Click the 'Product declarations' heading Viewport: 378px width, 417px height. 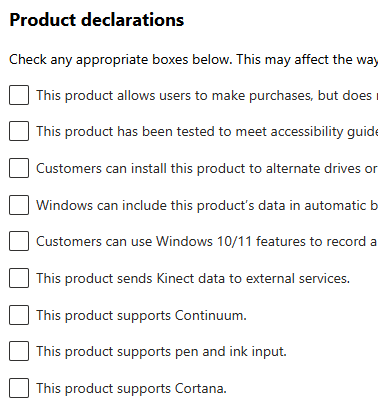pos(97,20)
